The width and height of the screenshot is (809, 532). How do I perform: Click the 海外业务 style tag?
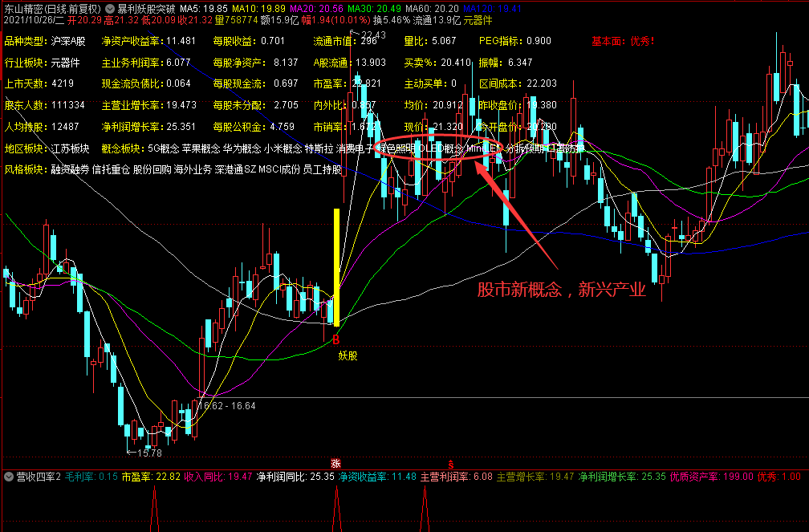[x=193, y=169]
